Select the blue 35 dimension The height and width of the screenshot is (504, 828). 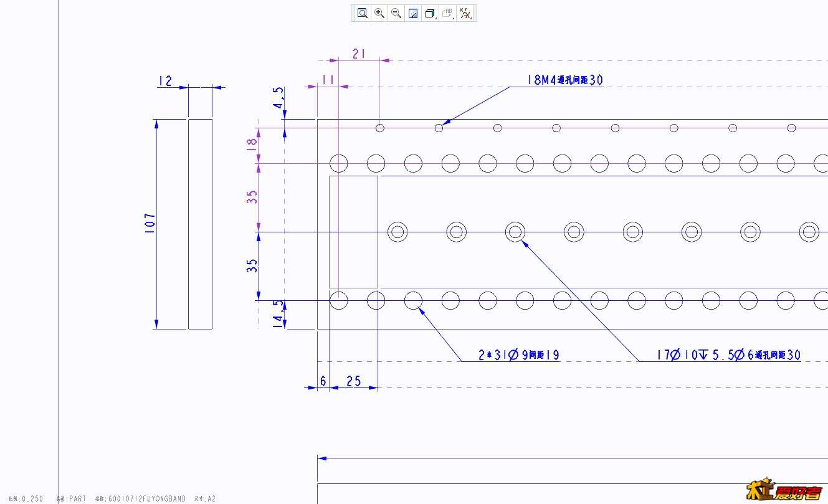pyautogui.click(x=252, y=266)
